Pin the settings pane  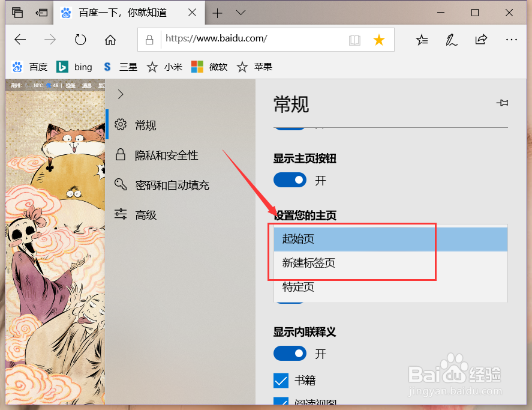click(x=502, y=103)
